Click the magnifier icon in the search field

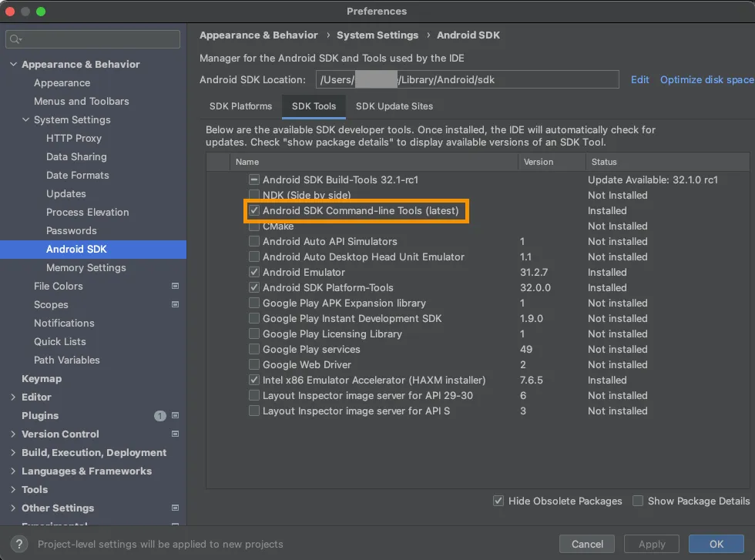(x=15, y=39)
